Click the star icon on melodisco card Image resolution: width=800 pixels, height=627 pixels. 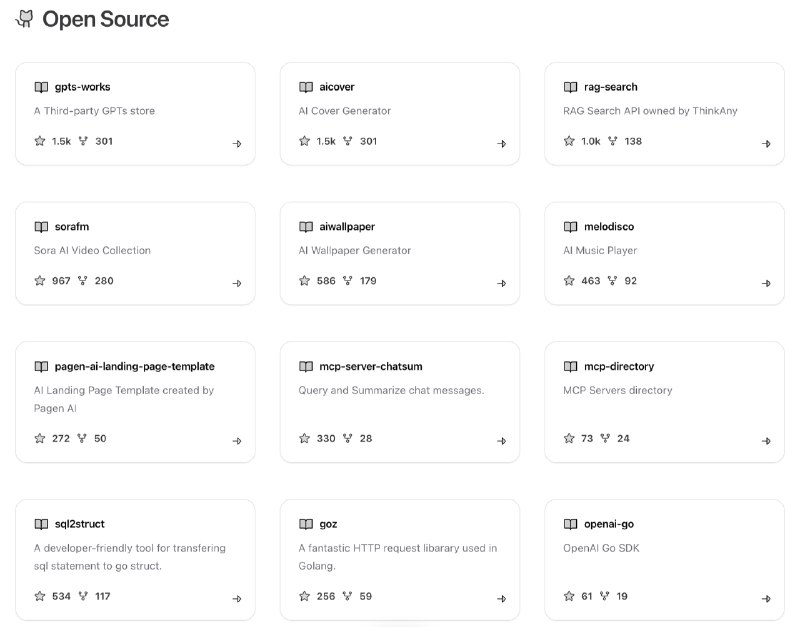point(569,280)
